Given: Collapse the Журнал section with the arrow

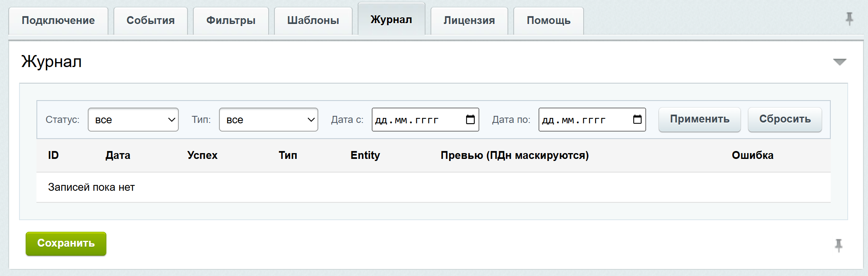Looking at the screenshot, I should coord(840,62).
